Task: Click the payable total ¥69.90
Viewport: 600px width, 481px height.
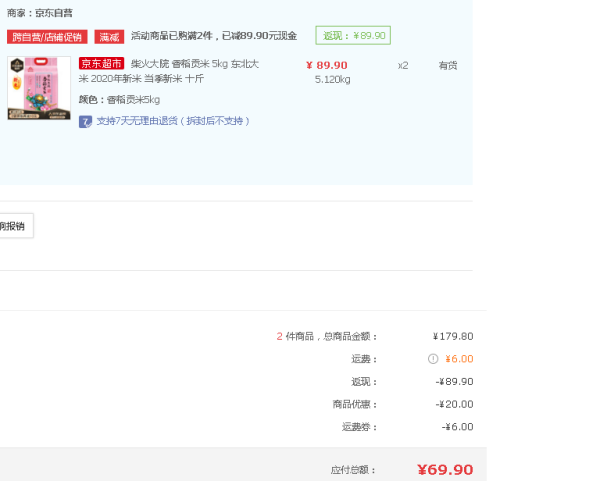Action: pyautogui.click(x=445, y=470)
